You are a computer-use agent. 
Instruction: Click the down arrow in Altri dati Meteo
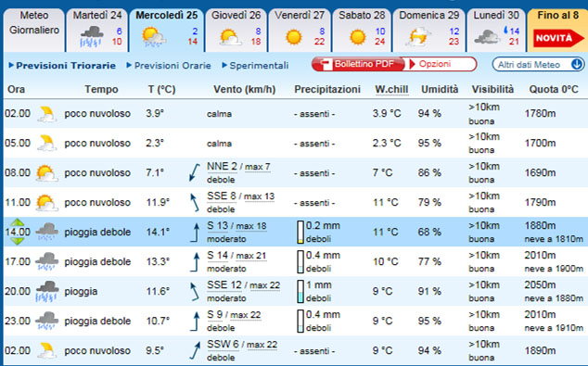[577, 65]
